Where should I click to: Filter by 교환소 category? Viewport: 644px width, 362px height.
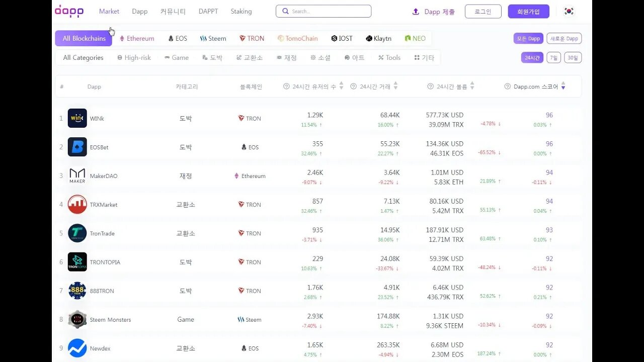pyautogui.click(x=250, y=58)
